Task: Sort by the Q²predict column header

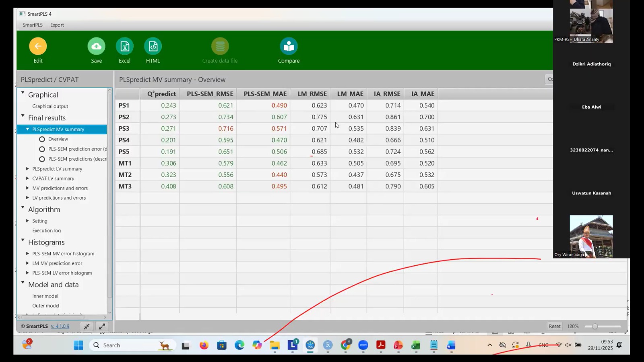Action: 161,94
